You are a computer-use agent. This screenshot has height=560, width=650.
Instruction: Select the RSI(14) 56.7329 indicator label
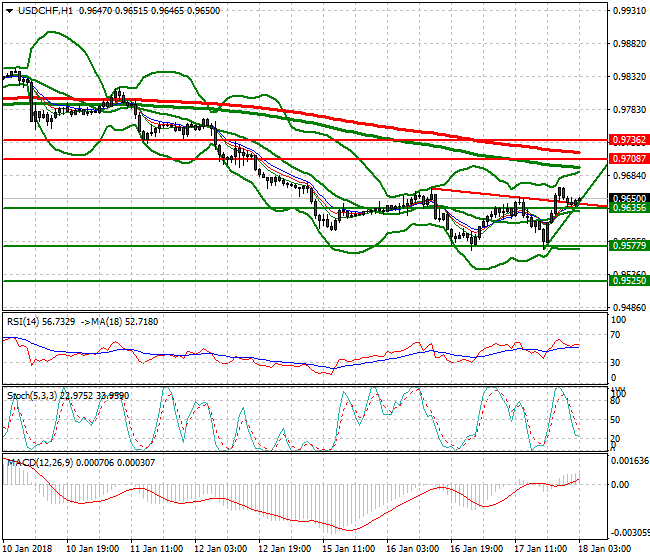click(41, 322)
